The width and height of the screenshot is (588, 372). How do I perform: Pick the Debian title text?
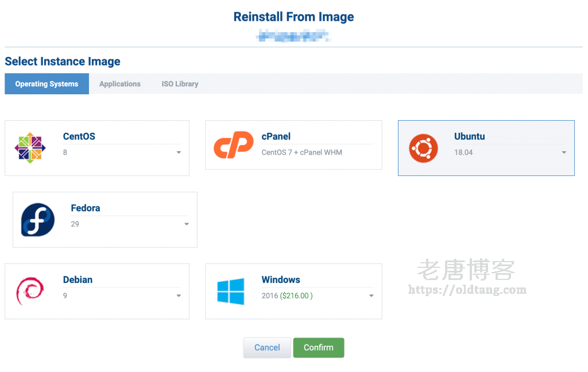pos(78,279)
